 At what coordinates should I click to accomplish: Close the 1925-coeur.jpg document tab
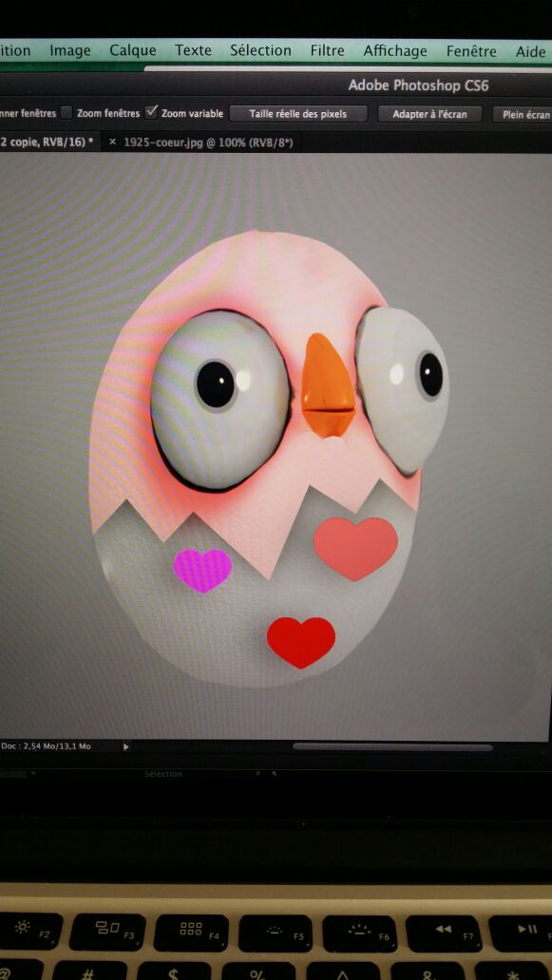112,141
